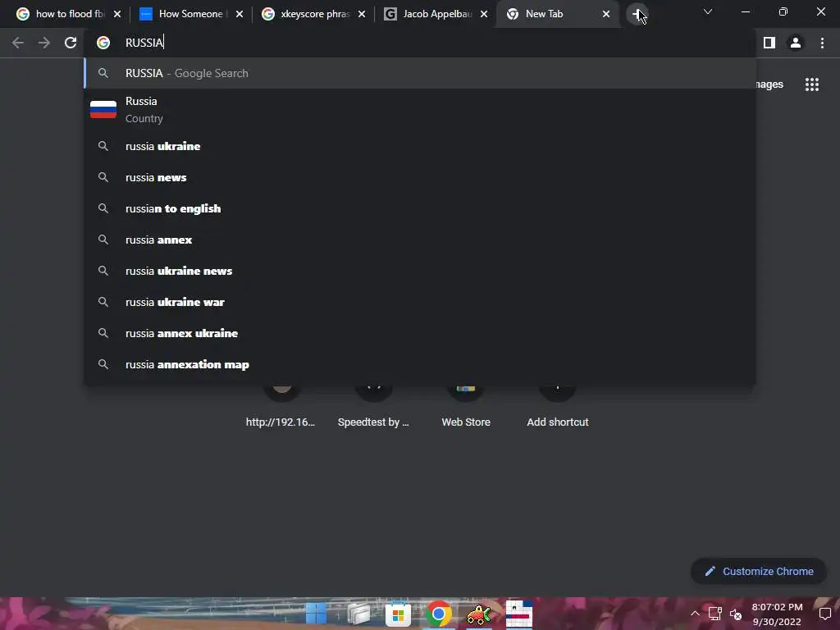The width and height of the screenshot is (840, 630).
Task: Pick the 'russia news' suggestion
Action: pos(421,177)
